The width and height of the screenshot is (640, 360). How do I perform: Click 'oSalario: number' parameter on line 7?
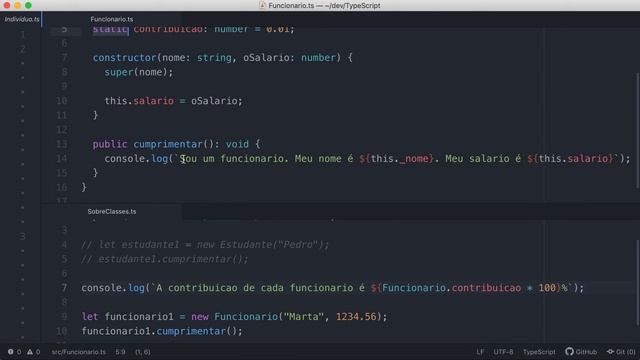tap(289, 58)
